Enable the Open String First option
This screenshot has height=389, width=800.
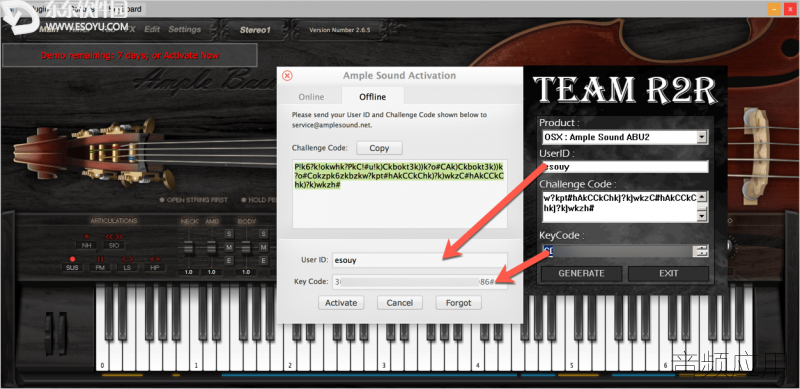click(194, 200)
